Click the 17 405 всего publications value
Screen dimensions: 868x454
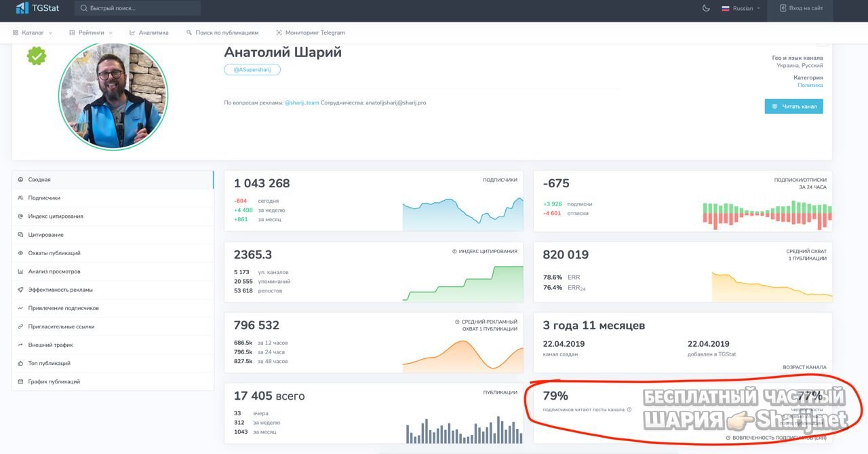point(269,396)
